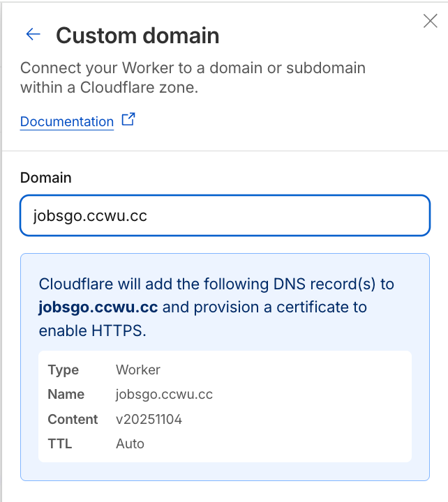This screenshot has height=502, width=448.
Task: Click bold jobsgo.ccwu.cc in the DNS notice
Action: [x=98, y=307]
